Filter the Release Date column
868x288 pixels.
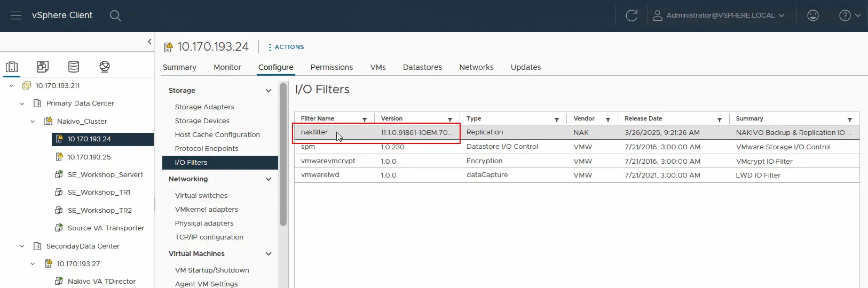[x=720, y=119]
